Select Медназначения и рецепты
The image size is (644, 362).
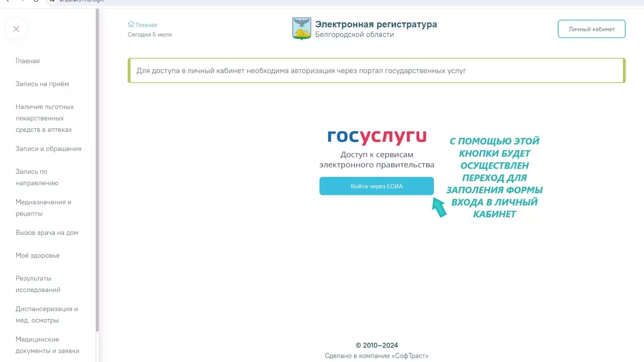tap(43, 208)
